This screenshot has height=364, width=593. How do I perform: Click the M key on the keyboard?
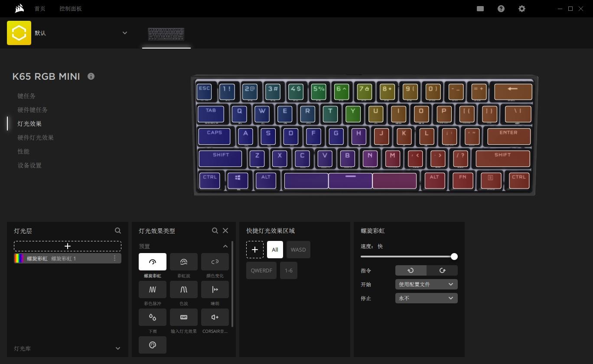(392, 159)
